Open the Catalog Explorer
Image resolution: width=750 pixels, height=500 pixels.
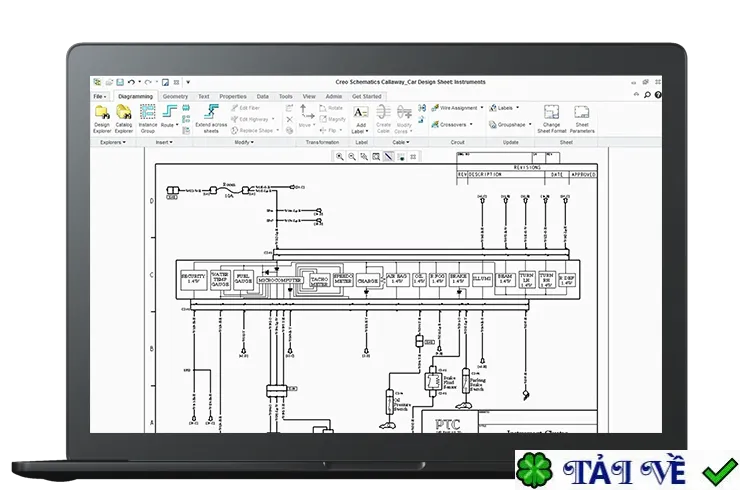(x=123, y=119)
